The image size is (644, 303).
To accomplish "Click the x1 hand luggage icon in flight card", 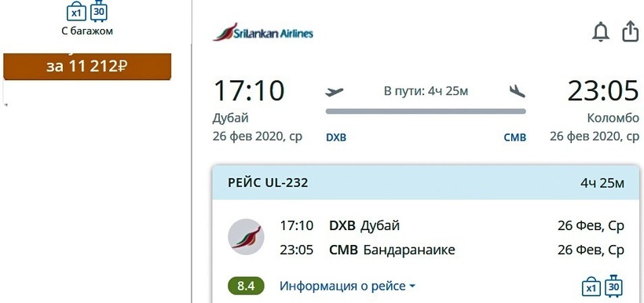I will (591, 287).
